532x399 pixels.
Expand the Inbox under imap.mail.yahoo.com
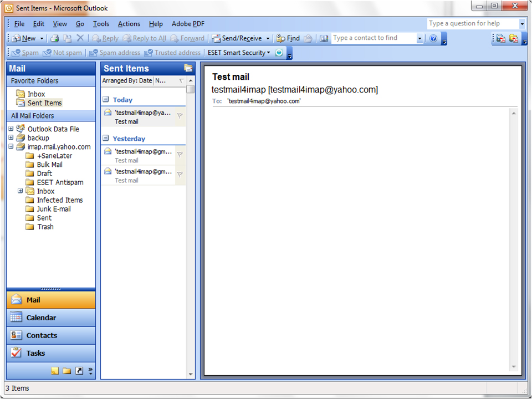[21, 191]
